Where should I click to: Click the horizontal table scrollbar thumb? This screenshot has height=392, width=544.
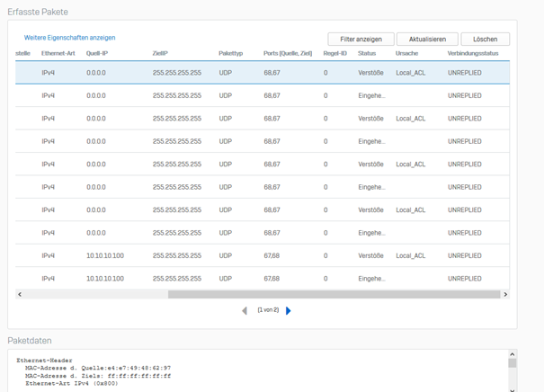[334, 294]
